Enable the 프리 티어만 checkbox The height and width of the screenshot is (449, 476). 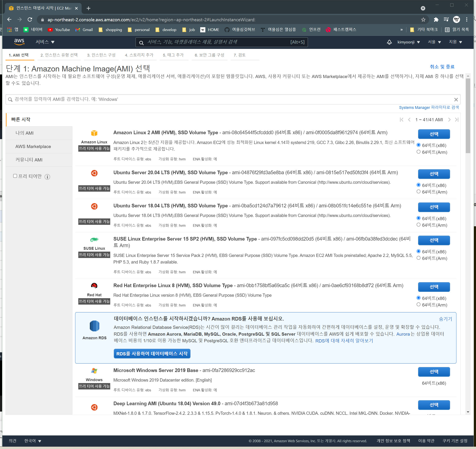coord(15,176)
